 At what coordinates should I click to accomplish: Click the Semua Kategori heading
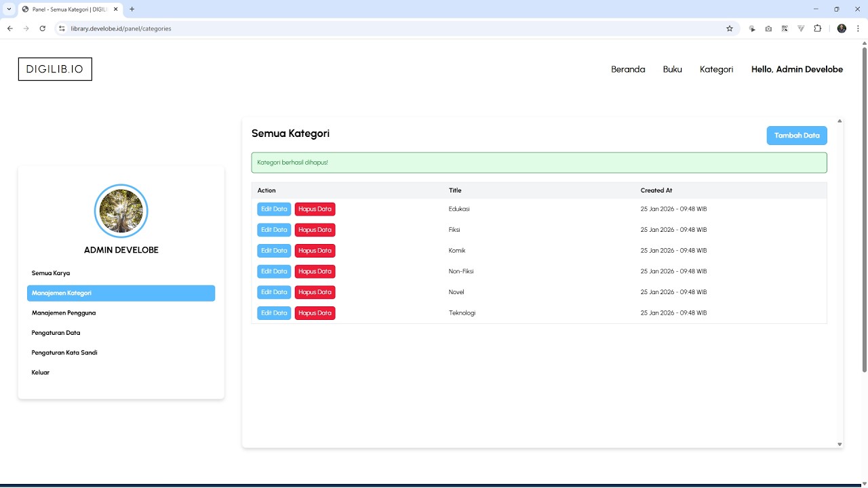point(290,134)
